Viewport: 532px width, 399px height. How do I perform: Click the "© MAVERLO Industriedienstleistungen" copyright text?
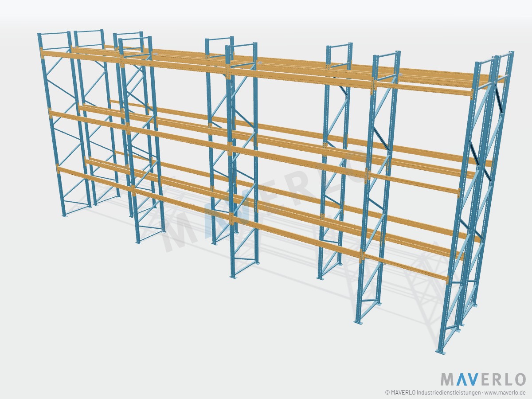[x=432, y=392]
